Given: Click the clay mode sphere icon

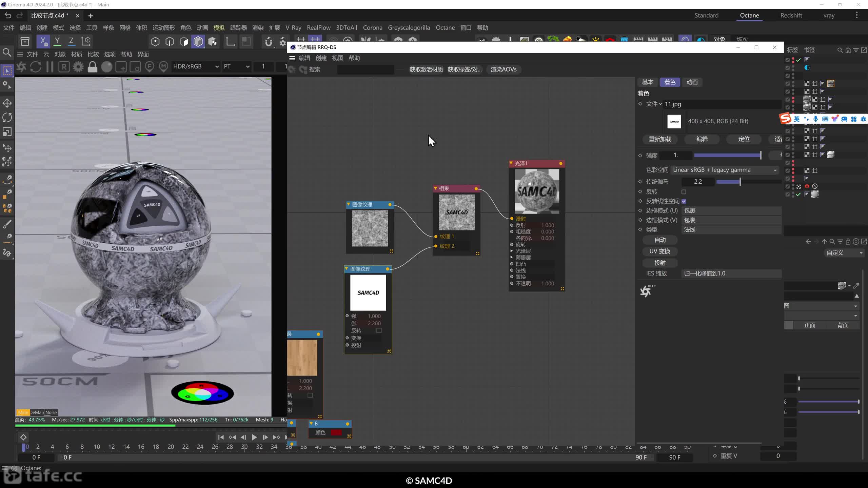Looking at the screenshot, I should point(107,67).
